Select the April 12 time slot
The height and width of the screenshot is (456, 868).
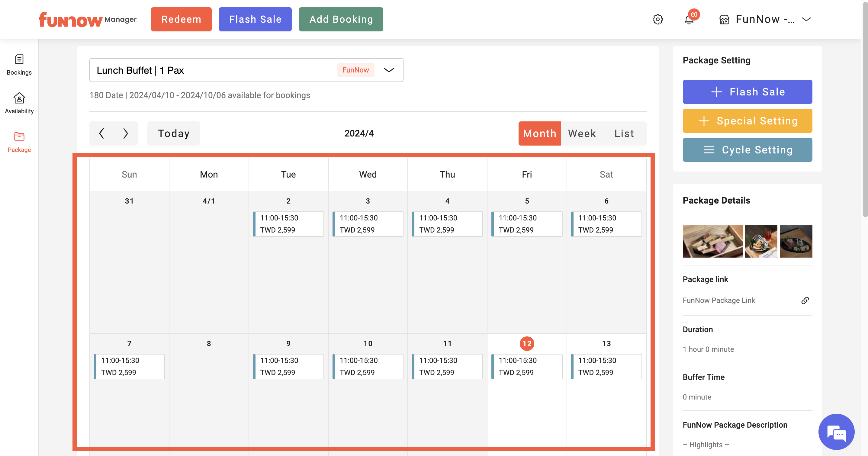[527, 367]
